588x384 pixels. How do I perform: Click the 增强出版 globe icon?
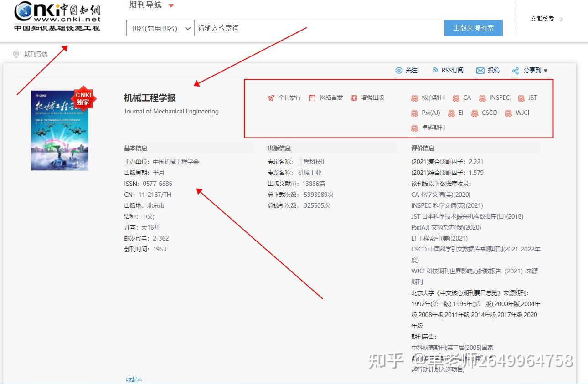pos(354,98)
